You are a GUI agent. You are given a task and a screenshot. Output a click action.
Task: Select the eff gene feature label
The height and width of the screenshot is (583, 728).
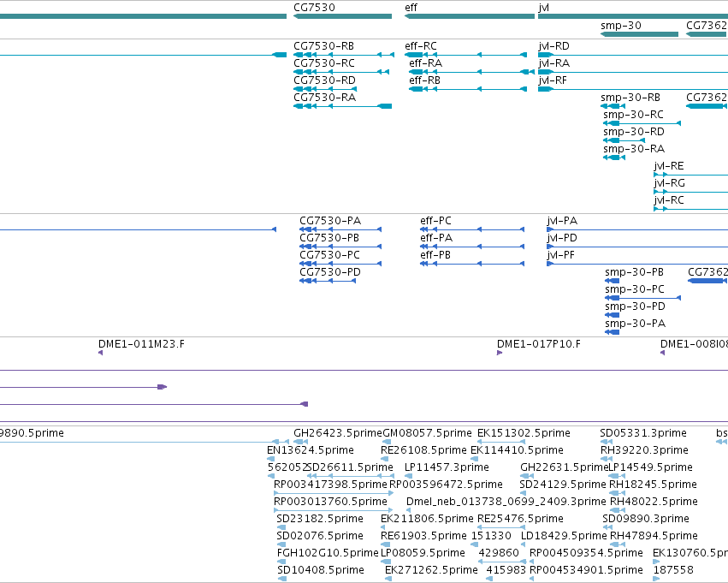click(x=411, y=8)
